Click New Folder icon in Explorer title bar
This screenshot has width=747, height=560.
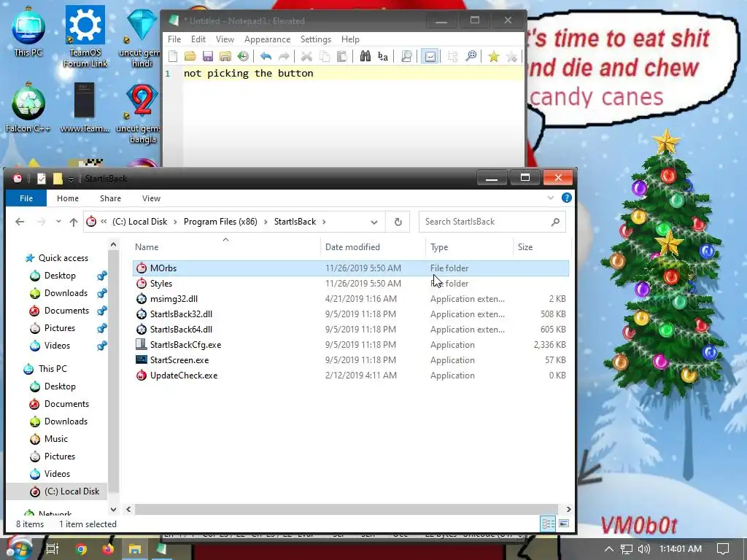[x=58, y=179]
